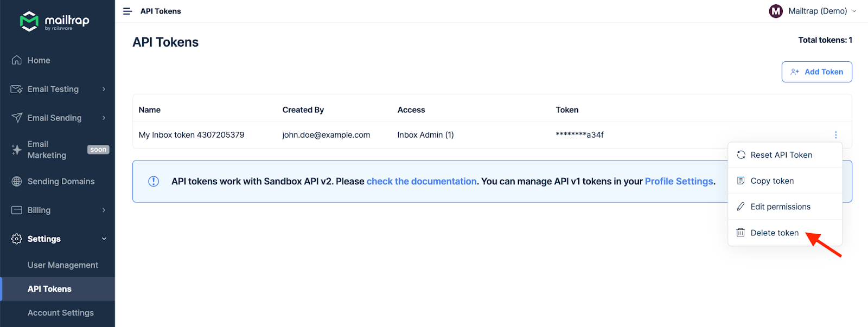Choose Delete token from the menu

[x=774, y=233]
